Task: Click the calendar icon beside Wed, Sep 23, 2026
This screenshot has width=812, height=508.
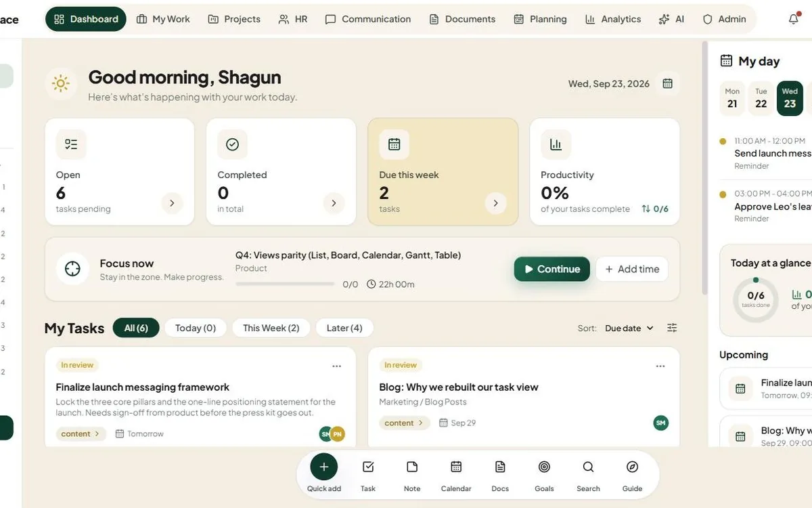Action: pos(668,84)
